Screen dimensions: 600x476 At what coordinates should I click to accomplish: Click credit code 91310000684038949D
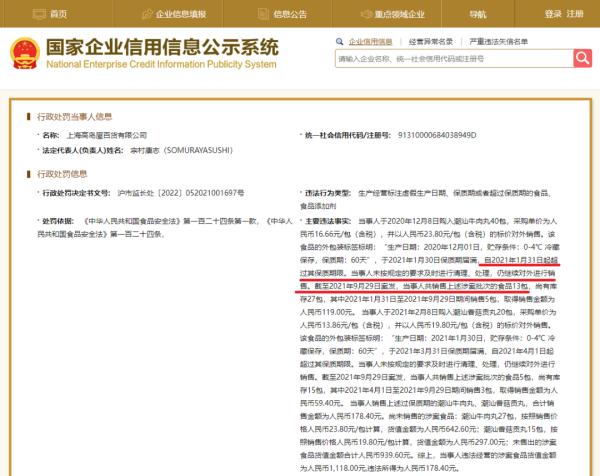pos(437,135)
